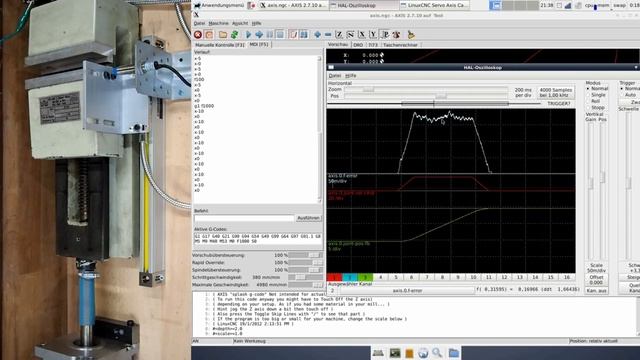Screen dimensions: 640x360
Task: Open orange file cabinet icon in dock
Action: (409, 353)
